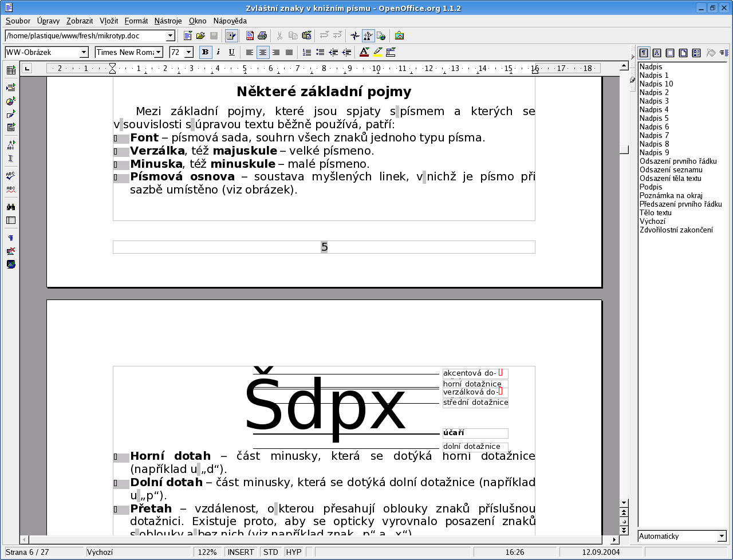Show Character styles in the Stylist

pyautogui.click(x=656, y=53)
